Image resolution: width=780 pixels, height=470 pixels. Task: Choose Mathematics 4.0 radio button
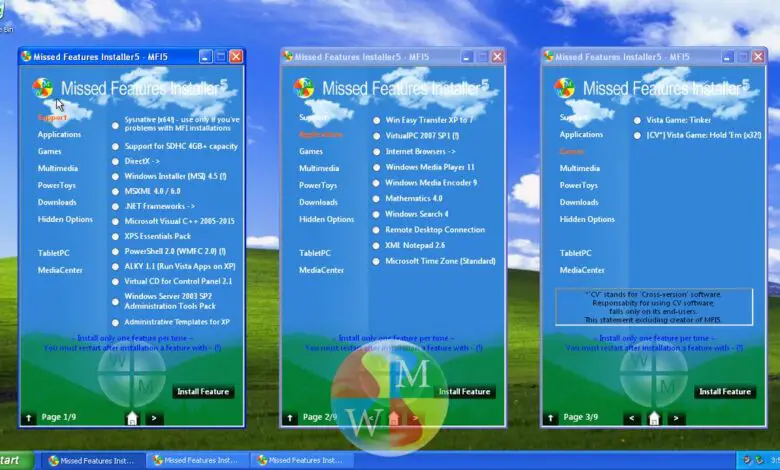pyautogui.click(x=377, y=199)
